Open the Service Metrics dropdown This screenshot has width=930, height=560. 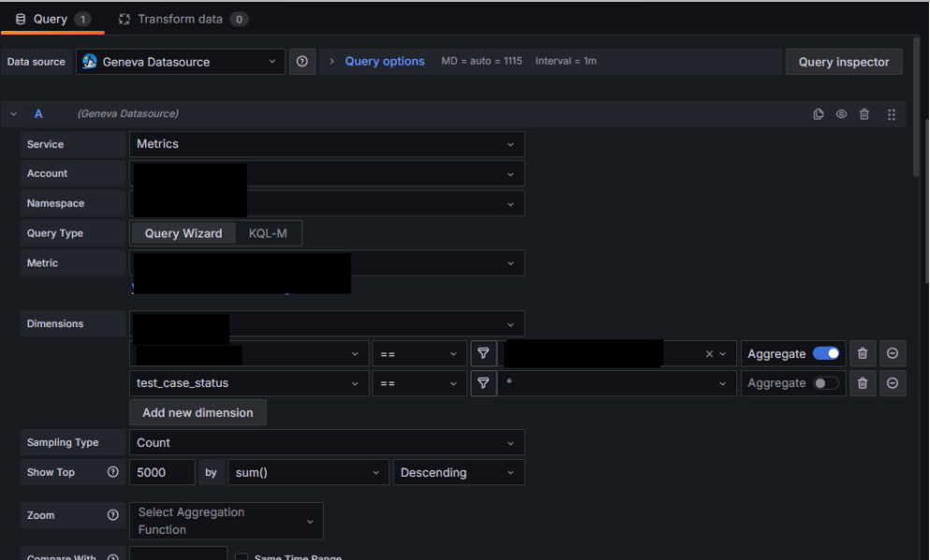pyautogui.click(x=327, y=144)
